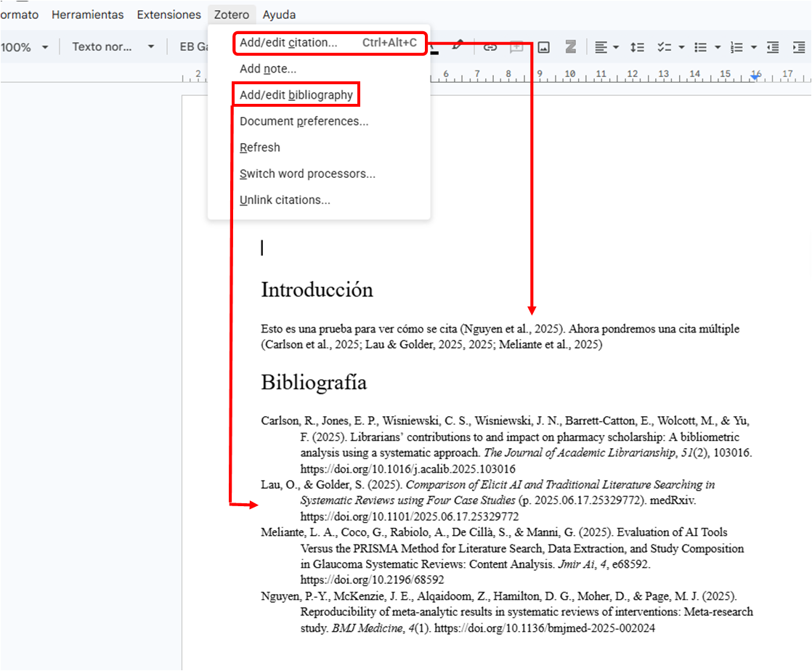Click the insert link icon

490,47
